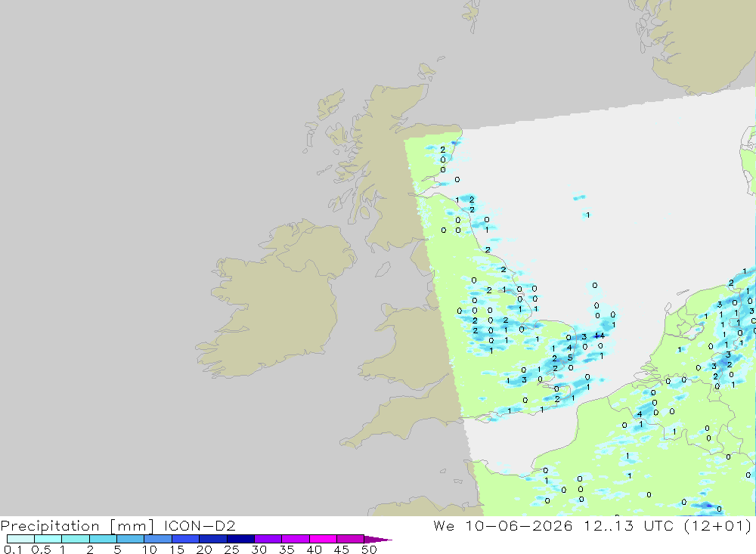Image resolution: width=756 pixels, height=554 pixels.
Task: Click the UTC label
Action: click(658, 525)
